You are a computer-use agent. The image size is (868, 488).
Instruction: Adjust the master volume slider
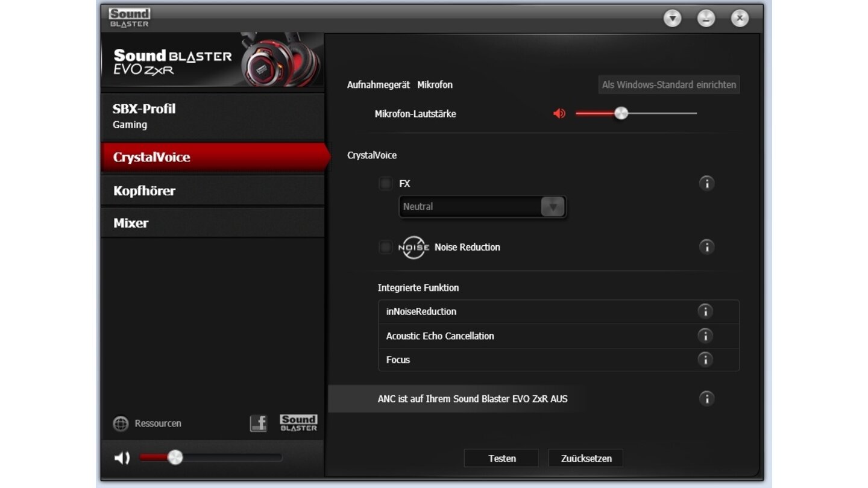[x=210, y=458]
